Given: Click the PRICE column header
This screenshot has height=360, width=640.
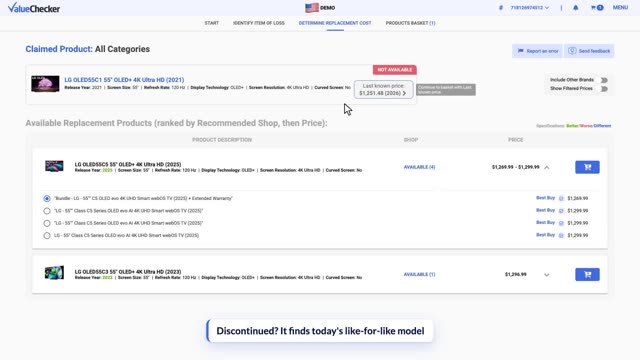Looking at the screenshot, I should click(516, 140).
